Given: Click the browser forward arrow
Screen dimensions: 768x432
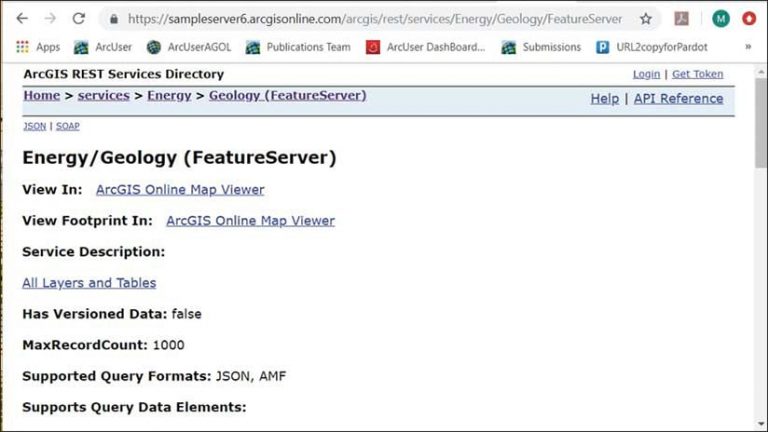Looking at the screenshot, I should (50, 19).
